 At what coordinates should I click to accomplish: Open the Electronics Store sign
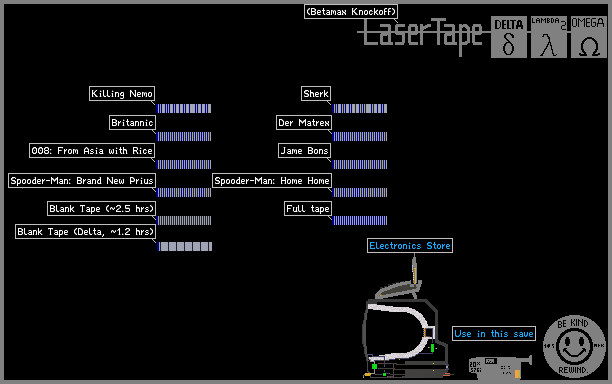[x=410, y=245]
